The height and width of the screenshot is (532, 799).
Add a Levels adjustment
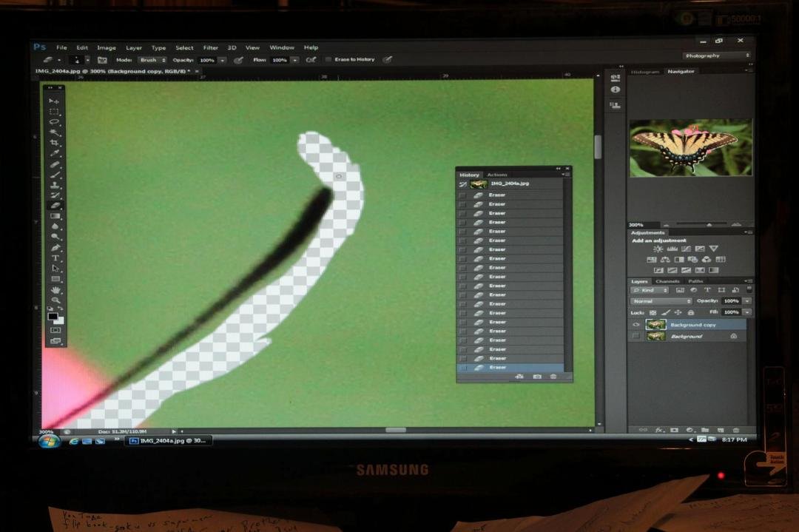pos(672,249)
